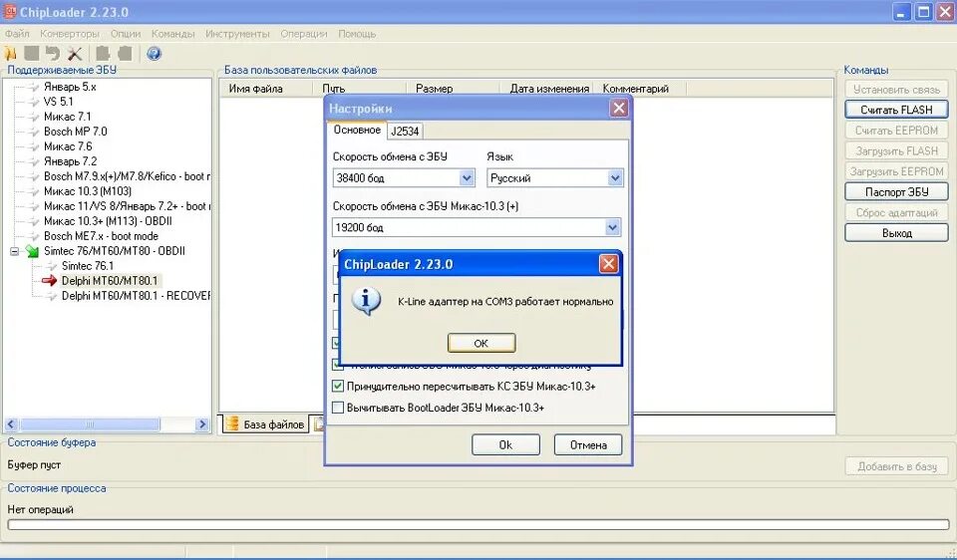Switch to the Основное settings tab

point(357,130)
